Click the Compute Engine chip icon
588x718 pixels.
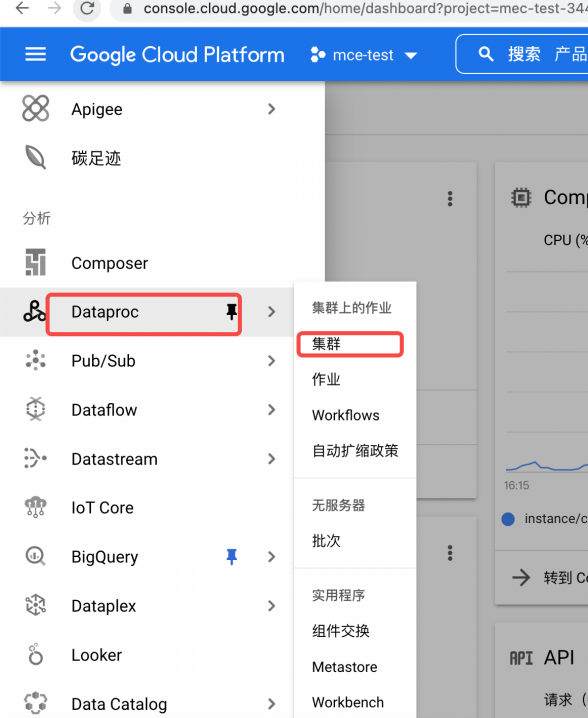click(521, 198)
